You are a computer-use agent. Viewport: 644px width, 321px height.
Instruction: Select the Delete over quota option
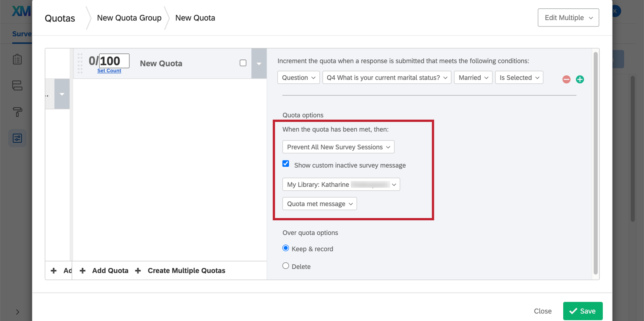click(286, 266)
